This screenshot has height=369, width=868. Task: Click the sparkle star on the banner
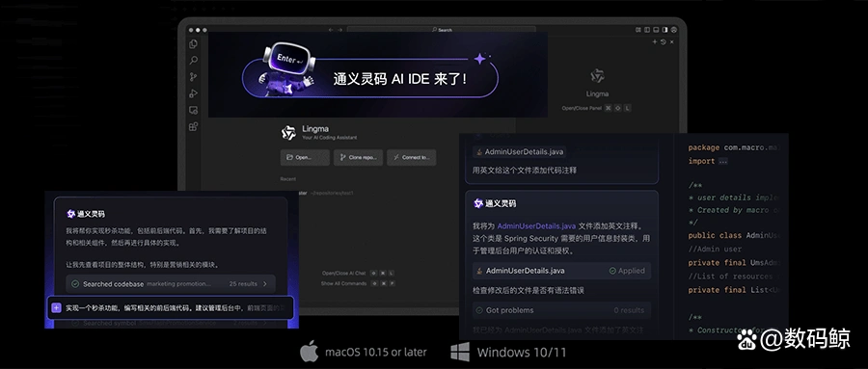(x=480, y=58)
